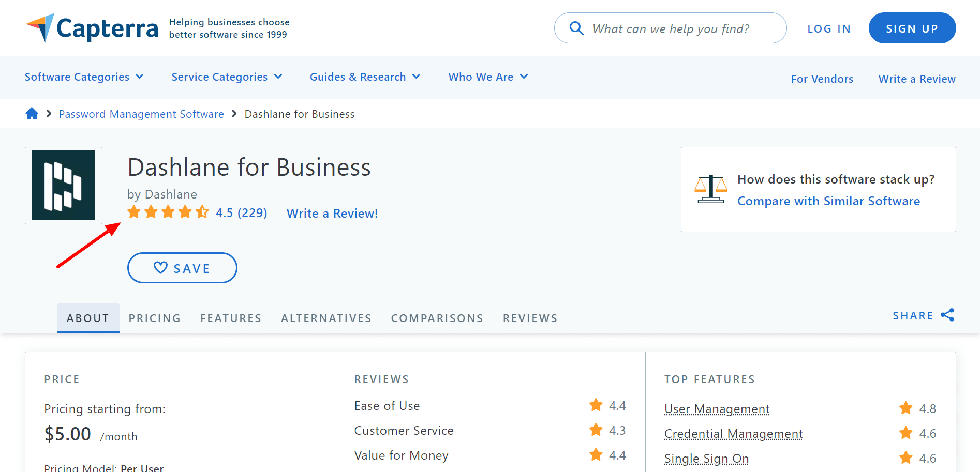The image size is (980, 472).
Task: Click 'How does this software stack up?' text
Action: pos(836,179)
